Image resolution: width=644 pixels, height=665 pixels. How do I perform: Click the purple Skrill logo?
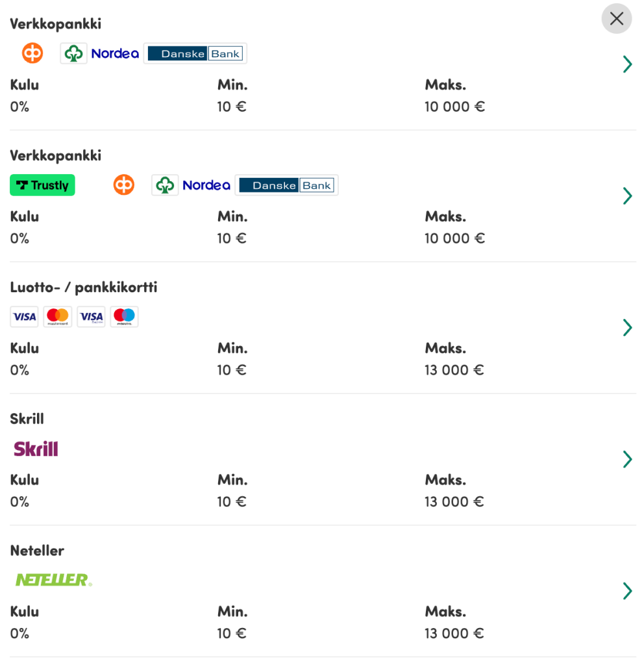[x=36, y=449]
